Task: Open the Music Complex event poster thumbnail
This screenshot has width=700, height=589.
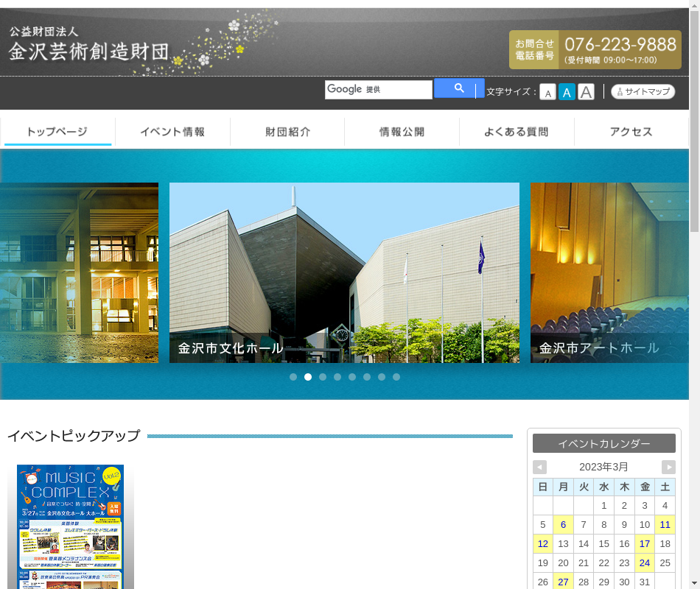Action: (x=70, y=526)
